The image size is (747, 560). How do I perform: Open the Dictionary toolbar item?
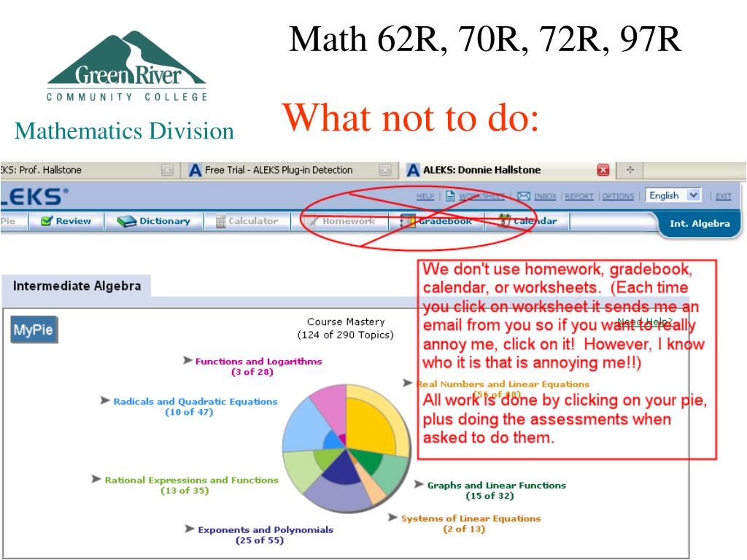tap(154, 222)
